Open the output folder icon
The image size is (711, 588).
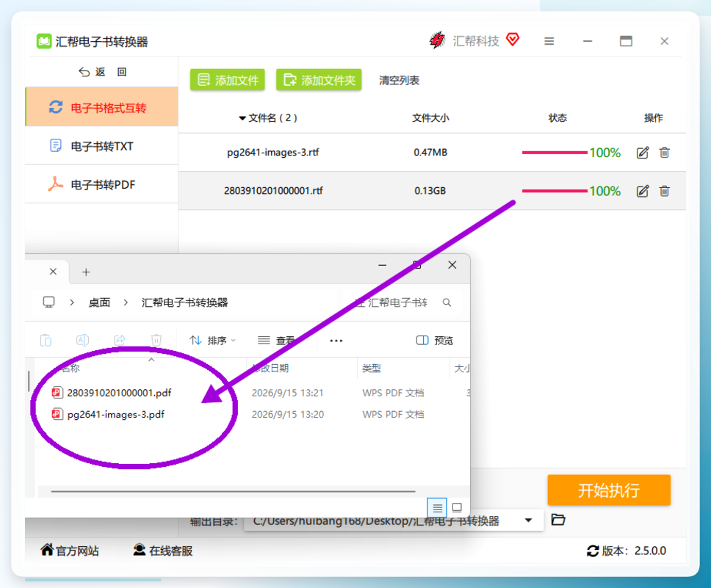[558, 520]
